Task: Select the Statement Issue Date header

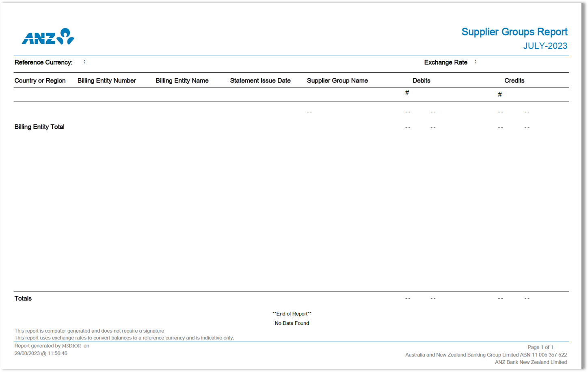Action: tap(260, 80)
